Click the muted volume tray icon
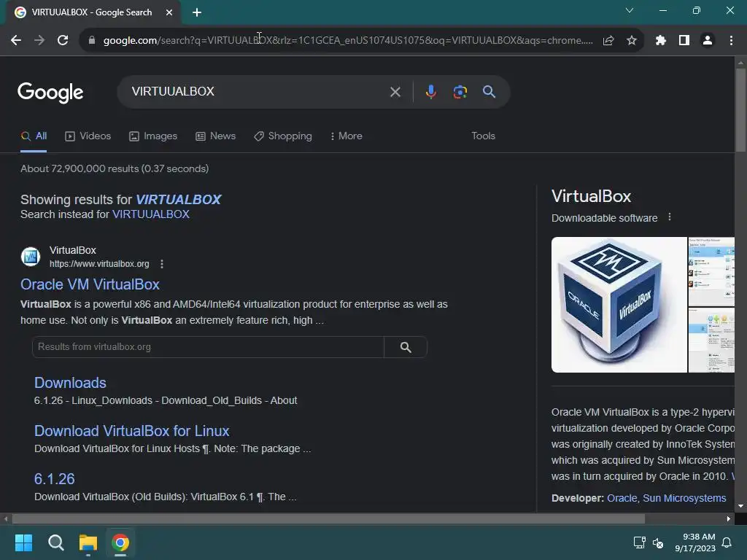This screenshot has width=747, height=560. pos(658,542)
